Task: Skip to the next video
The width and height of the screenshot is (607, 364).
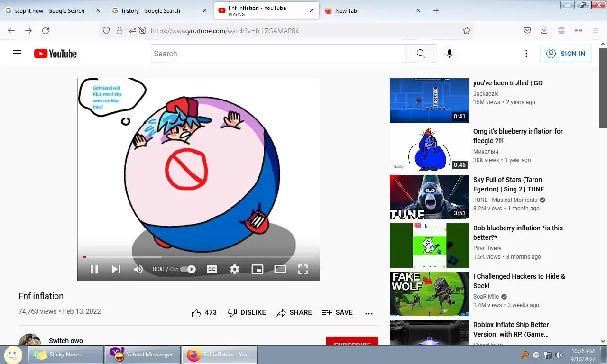Action: pyautogui.click(x=116, y=269)
